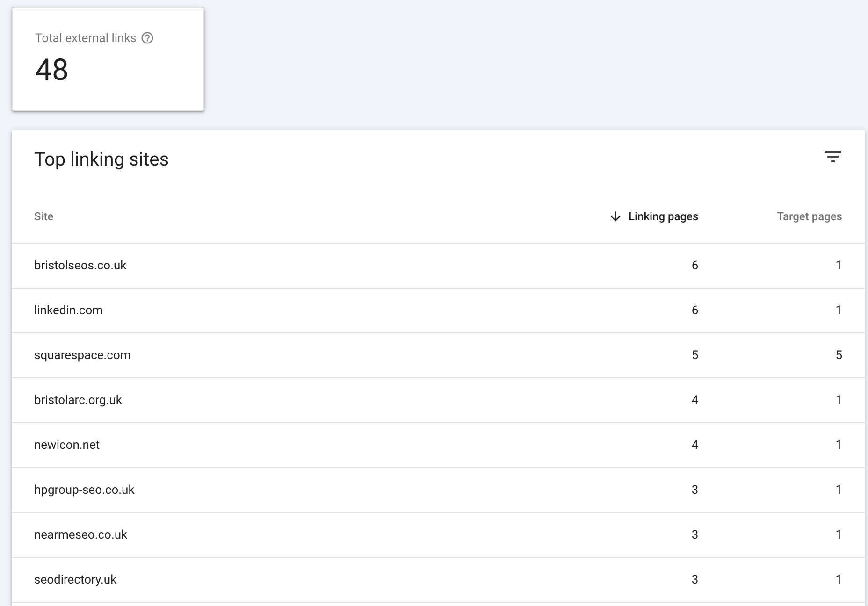This screenshot has width=868, height=606.
Task: Sort by Target pages column
Action: (809, 216)
